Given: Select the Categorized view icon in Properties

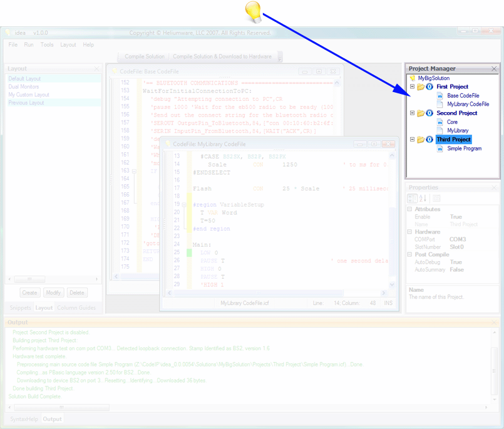Looking at the screenshot, I should pyautogui.click(x=413, y=198).
